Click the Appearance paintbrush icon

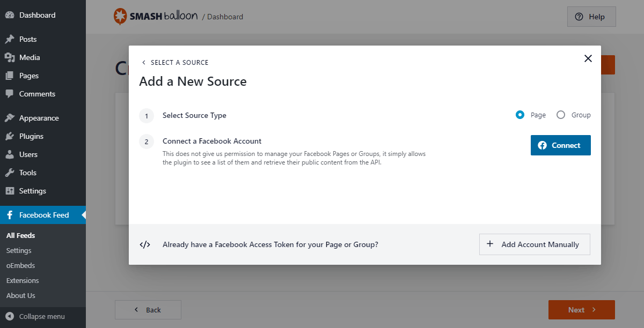coord(10,118)
